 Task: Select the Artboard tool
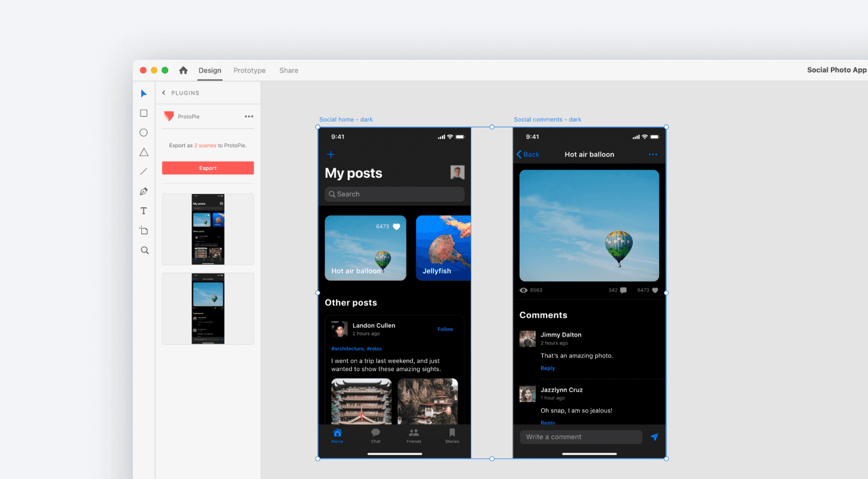point(144,230)
